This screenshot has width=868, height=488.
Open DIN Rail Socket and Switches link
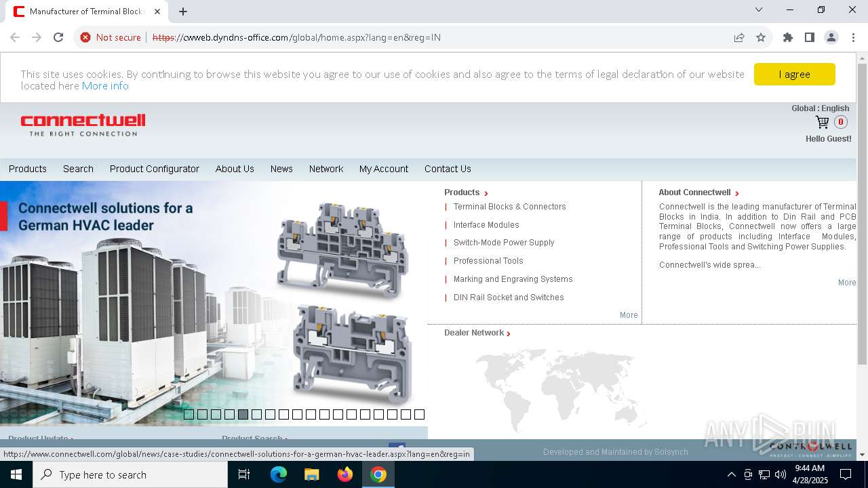[x=509, y=298]
